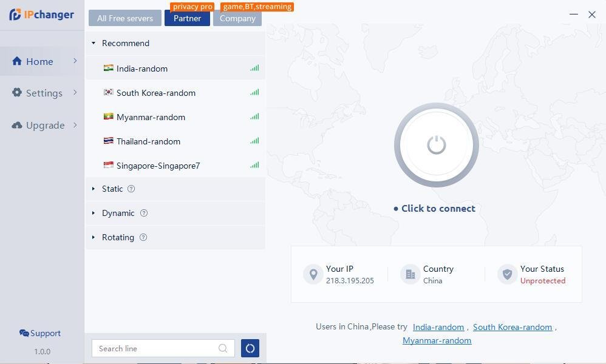Image resolution: width=606 pixels, height=364 pixels.
Task: Click signal strength bars for Thailand-random
Action: click(x=254, y=141)
